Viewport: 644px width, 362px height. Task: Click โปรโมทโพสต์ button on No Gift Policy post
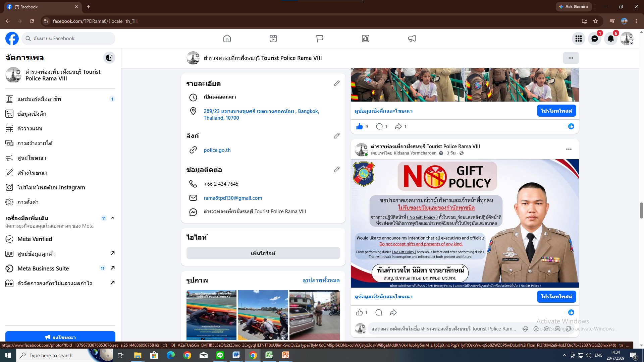tap(556, 297)
